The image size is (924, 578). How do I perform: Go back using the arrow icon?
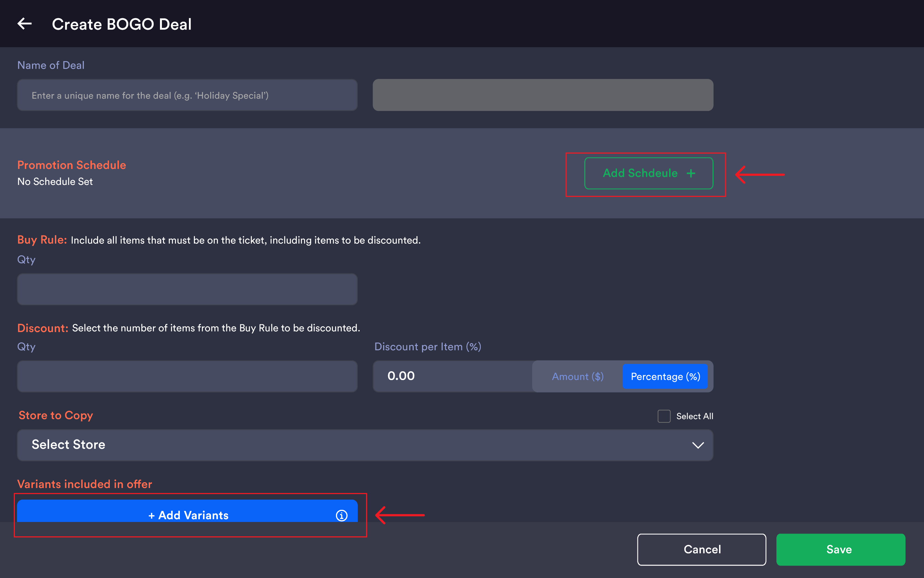point(25,24)
